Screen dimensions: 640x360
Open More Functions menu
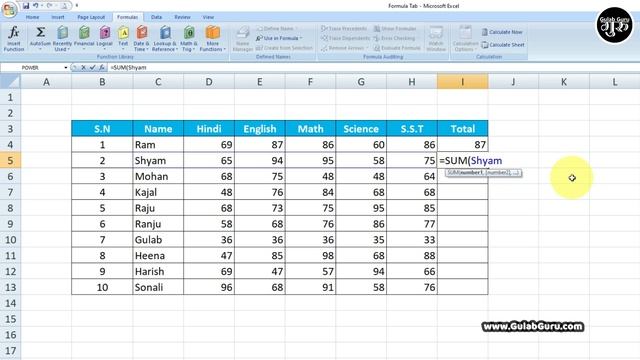click(213, 39)
